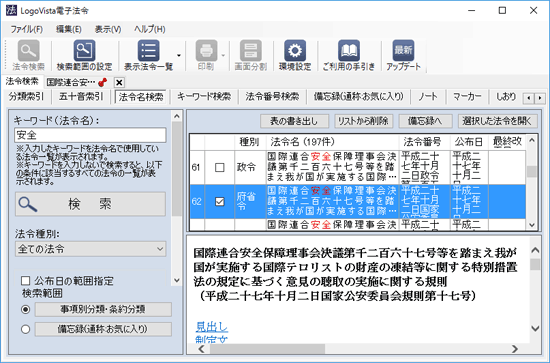Screen dimensions: 550x363
Task: Select the 事項別分類・条約分類 radio button
Action: [x=26, y=309]
